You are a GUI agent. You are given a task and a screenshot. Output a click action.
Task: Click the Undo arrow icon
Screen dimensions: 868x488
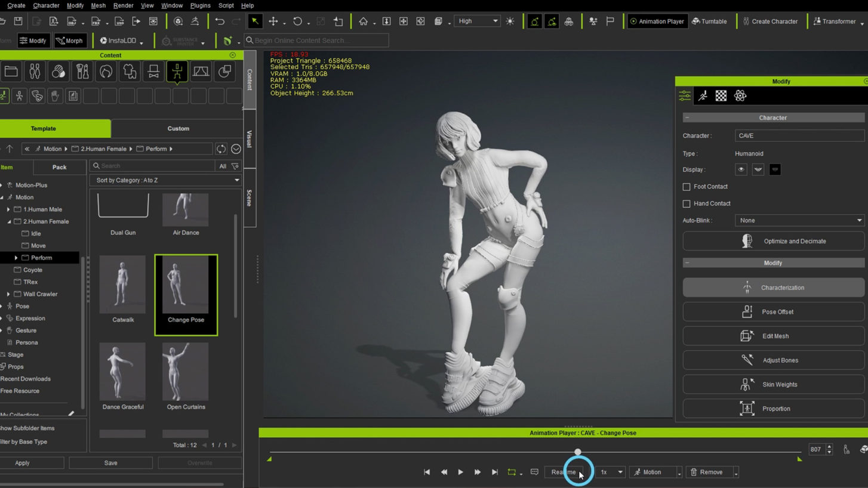tap(220, 21)
